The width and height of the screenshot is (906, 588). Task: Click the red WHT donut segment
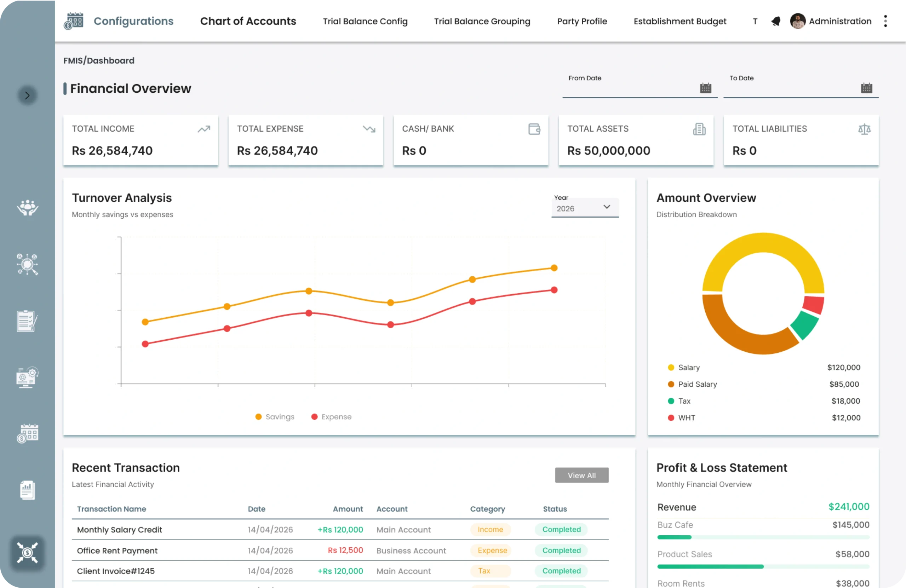pyautogui.click(x=814, y=305)
